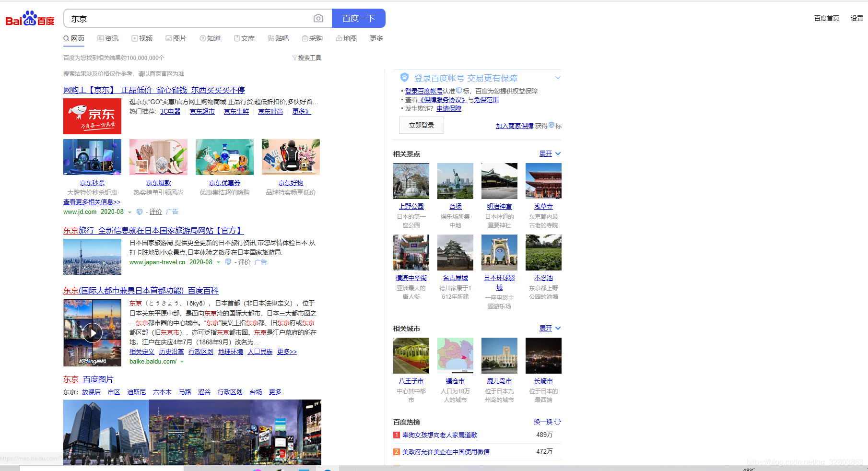Open the 京东超市 link
Screen dimensions: 868x471
[x=202, y=111]
